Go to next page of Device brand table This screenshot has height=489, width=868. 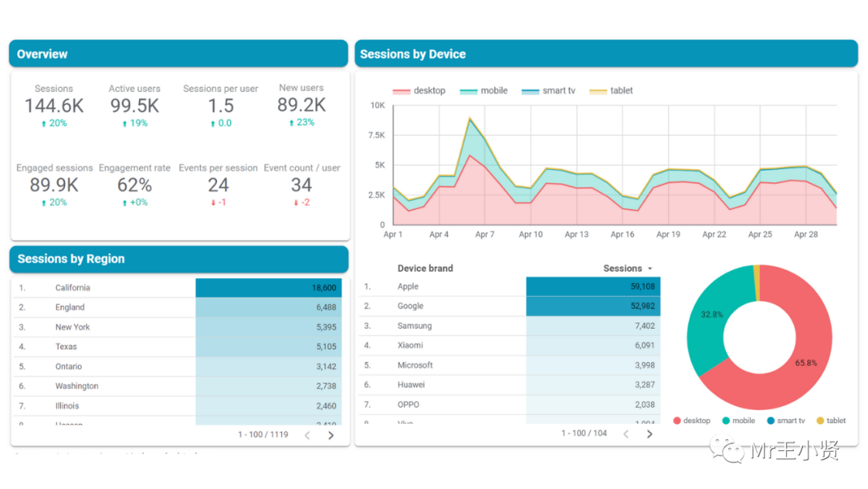(649, 434)
